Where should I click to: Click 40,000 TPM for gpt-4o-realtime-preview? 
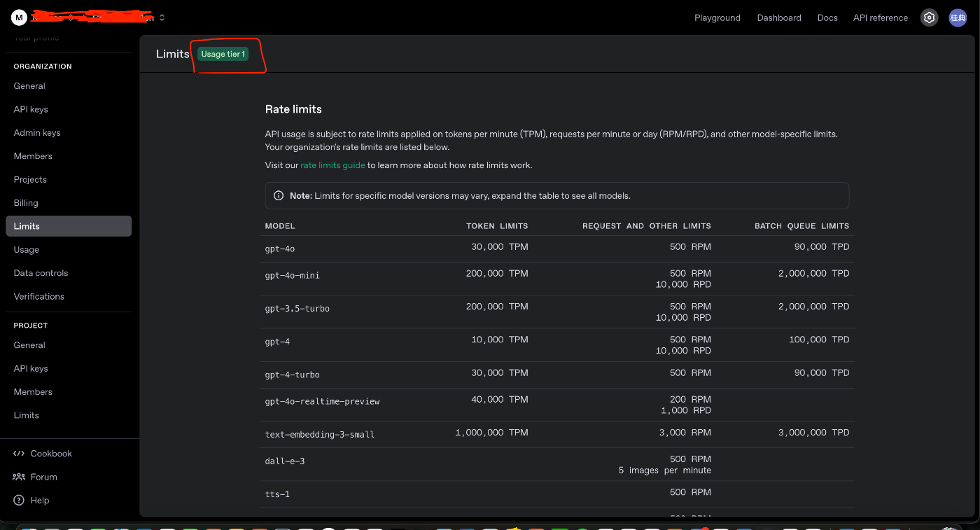[500, 399]
